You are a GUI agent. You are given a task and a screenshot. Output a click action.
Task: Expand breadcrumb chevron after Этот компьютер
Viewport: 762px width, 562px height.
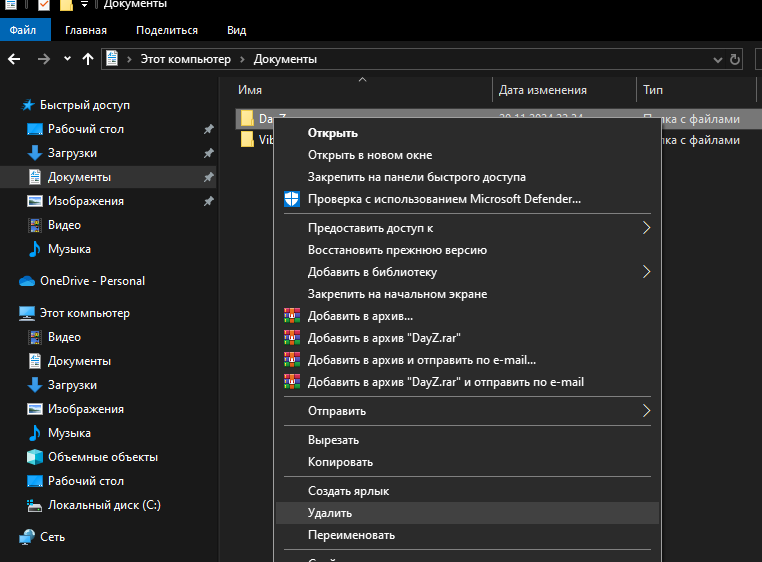point(242,59)
